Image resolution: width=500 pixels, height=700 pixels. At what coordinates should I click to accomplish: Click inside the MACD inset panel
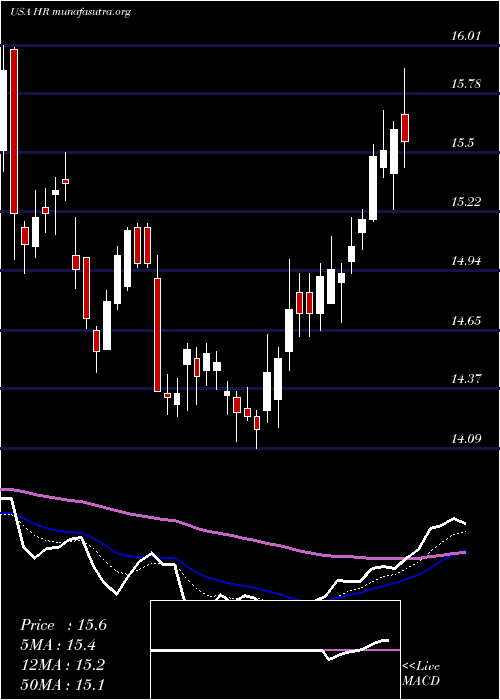coord(275,650)
